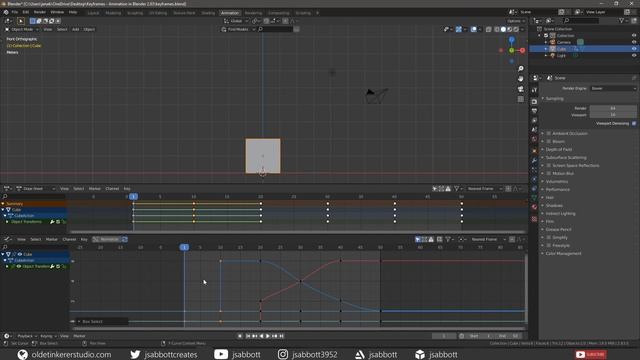This screenshot has height=360, width=640.
Task: Open the Dope Sheet Key menu
Action: (x=127, y=189)
